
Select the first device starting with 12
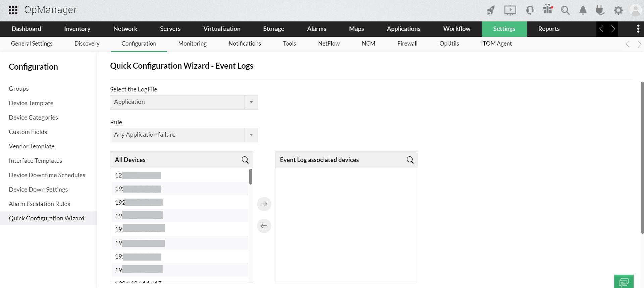[x=179, y=175]
